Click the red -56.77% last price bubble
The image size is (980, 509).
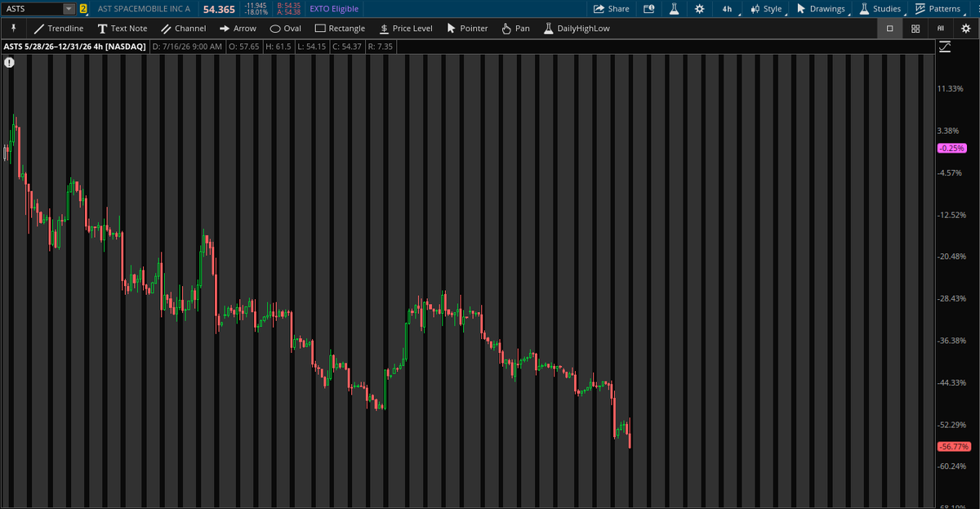point(953,447)
